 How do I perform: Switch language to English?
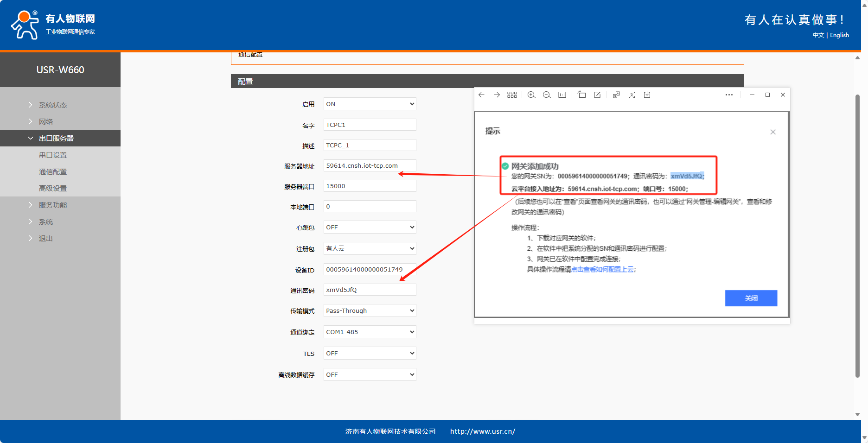(x=839, y=35)
